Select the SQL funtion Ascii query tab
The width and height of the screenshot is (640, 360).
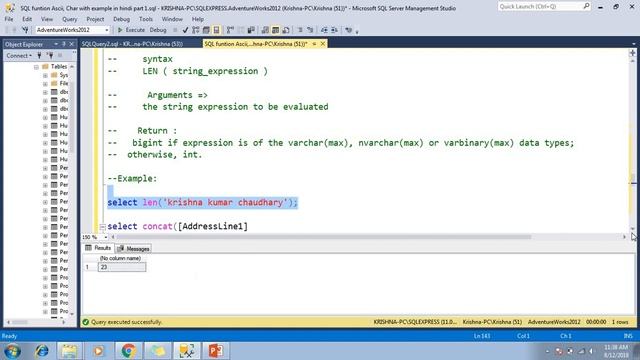256,44
